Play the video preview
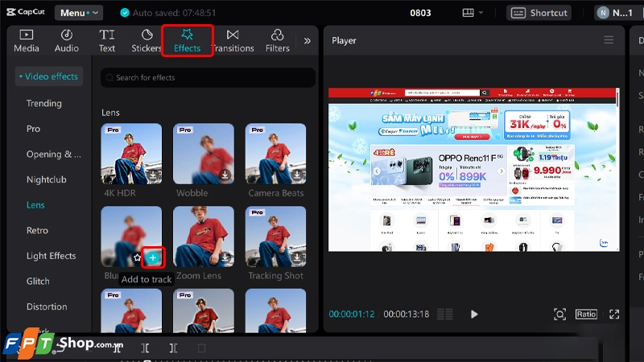The width and height of the screenshot is (644, 362). point(474,315)
